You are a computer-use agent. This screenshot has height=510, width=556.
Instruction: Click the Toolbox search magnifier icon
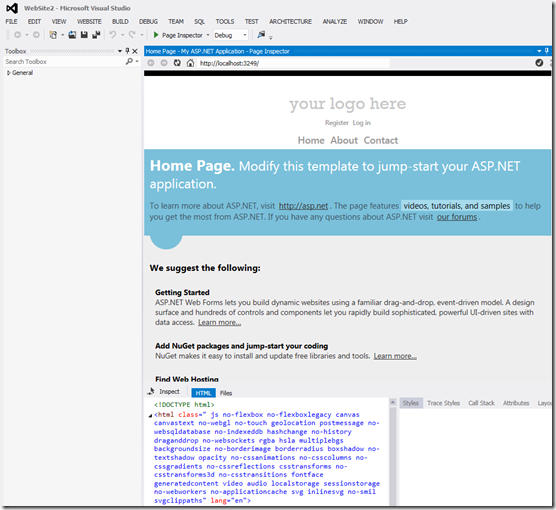129,61
